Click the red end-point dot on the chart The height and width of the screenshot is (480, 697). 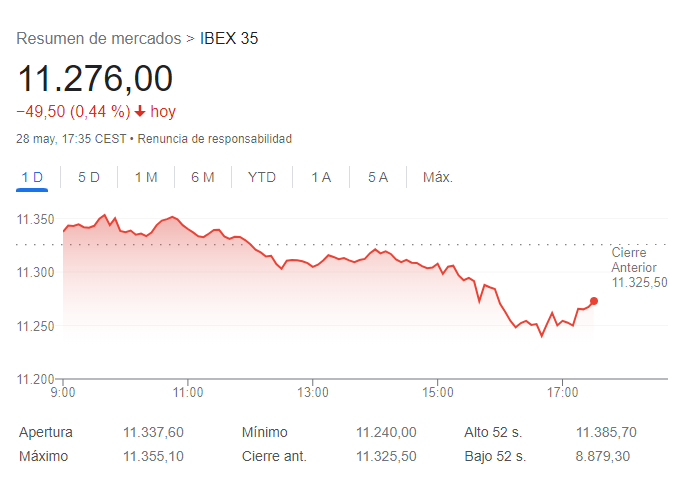pos(594,301)
